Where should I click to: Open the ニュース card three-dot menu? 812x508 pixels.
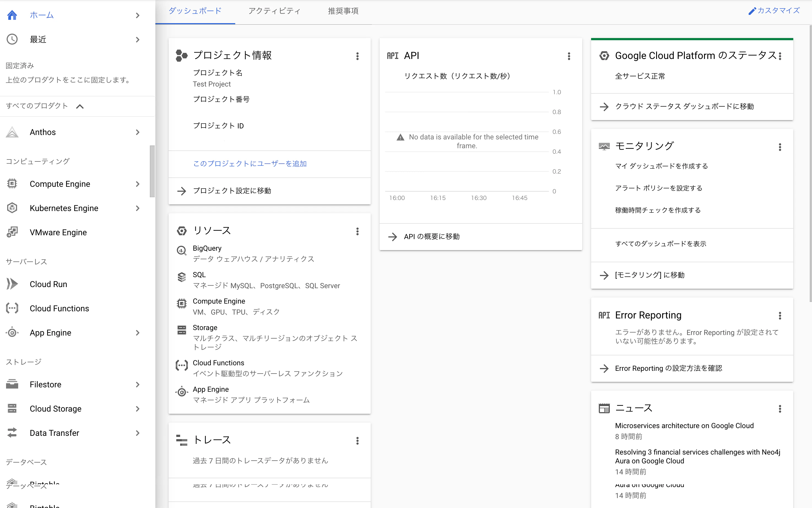(780, 409)
